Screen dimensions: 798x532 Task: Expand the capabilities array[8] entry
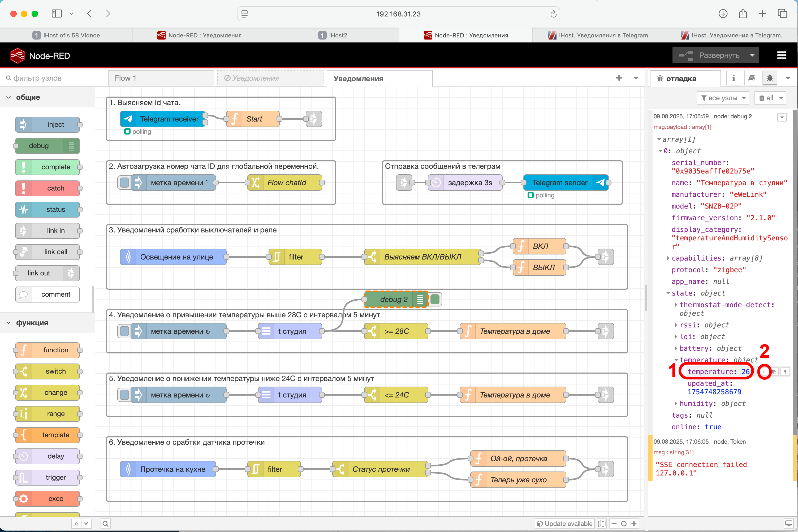tap(668, 258)
